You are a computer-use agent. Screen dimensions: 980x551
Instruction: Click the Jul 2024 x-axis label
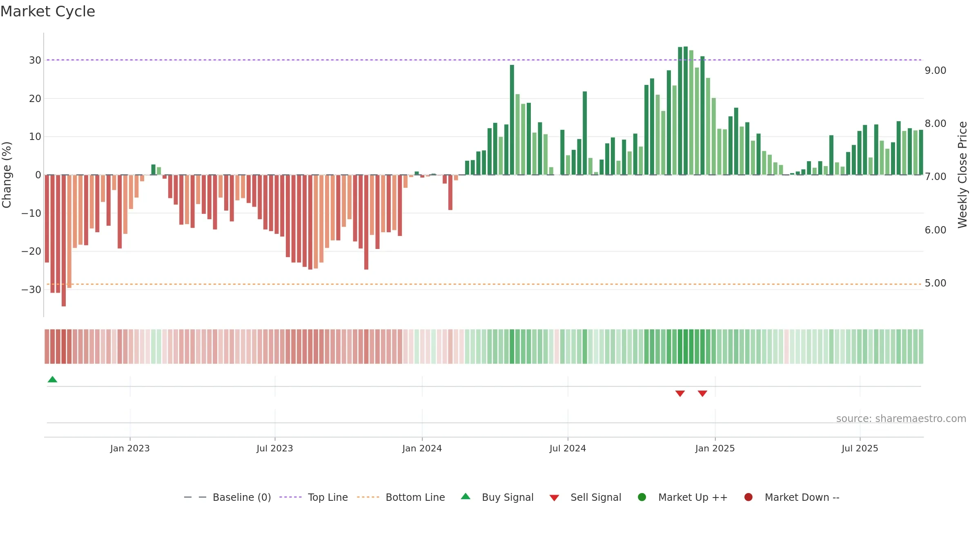coord(568,448)
